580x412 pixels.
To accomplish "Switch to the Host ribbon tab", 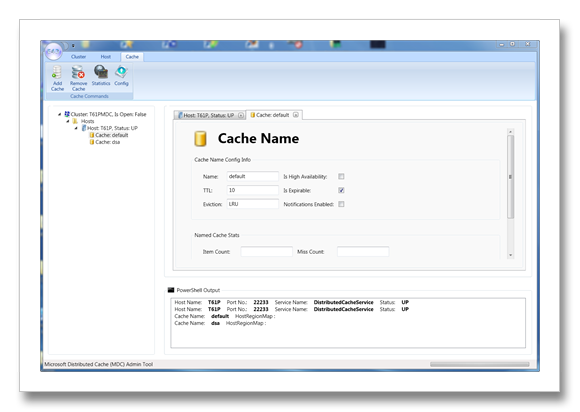I will pyautogui.click(x=105, y=57).
